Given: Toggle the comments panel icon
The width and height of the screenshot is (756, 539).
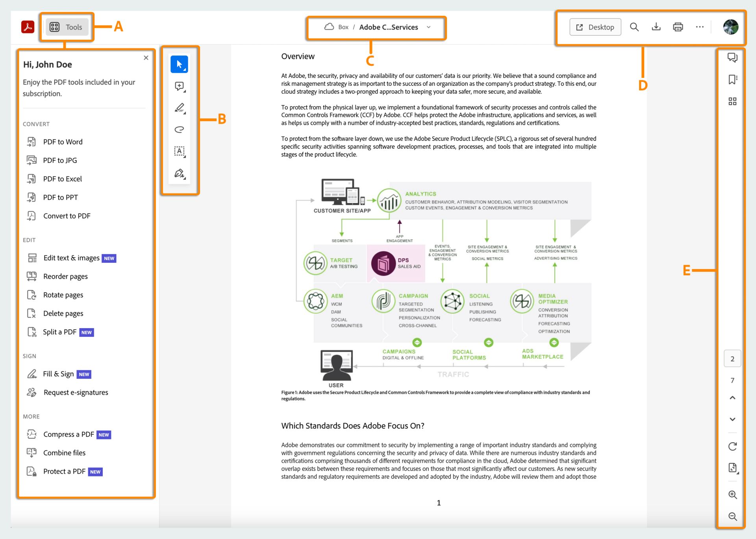Looking at the screenshot, I should point(734,58).
